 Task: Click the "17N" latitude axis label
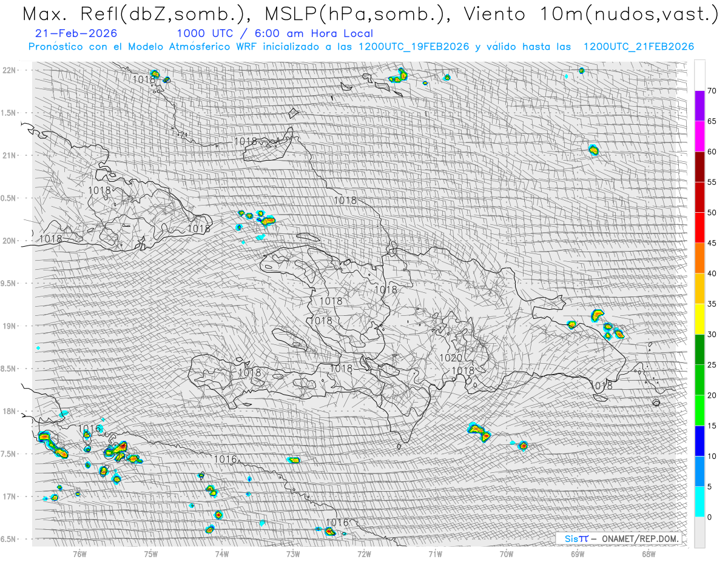coord(10,497)
